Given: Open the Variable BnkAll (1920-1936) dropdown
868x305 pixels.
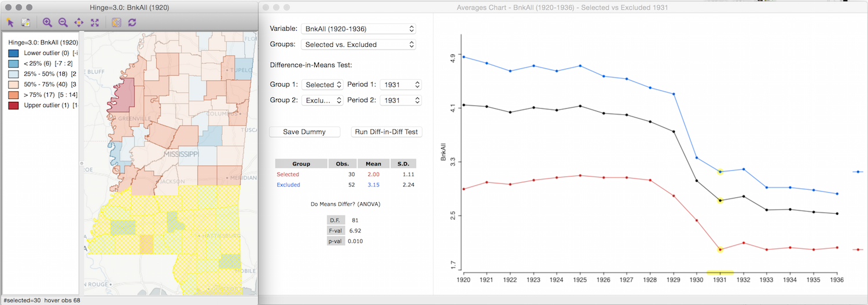Looking at the screenshot, I should click(358, 28).
